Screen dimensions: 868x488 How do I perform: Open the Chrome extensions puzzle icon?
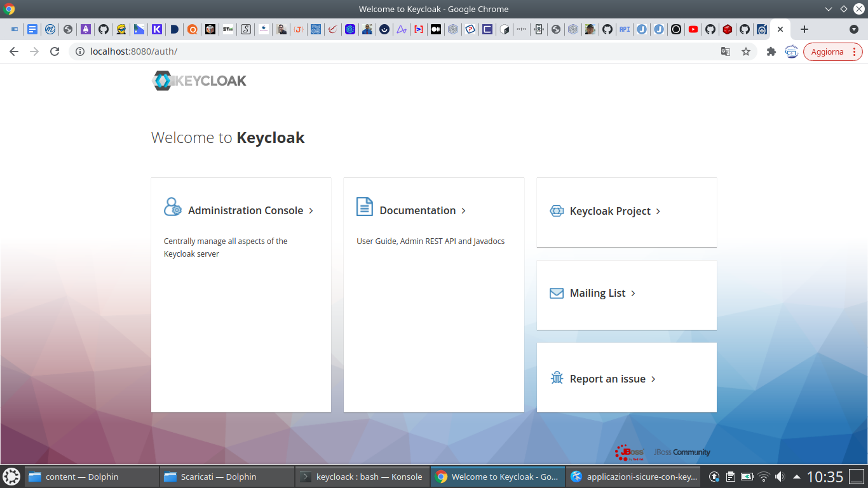point(771,51)
